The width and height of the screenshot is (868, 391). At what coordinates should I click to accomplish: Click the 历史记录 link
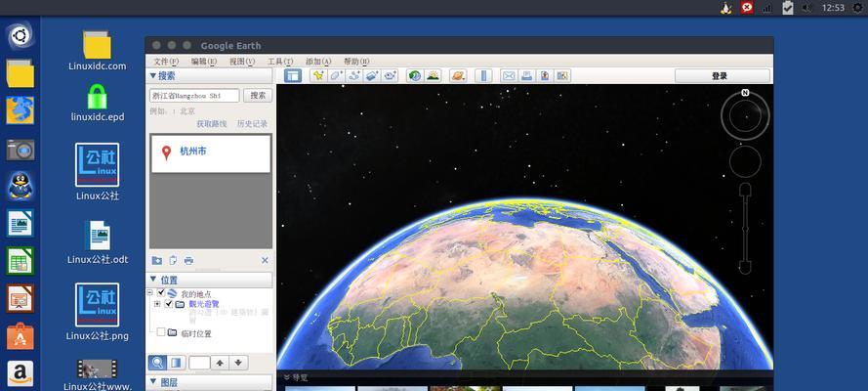tap(253, 124)
